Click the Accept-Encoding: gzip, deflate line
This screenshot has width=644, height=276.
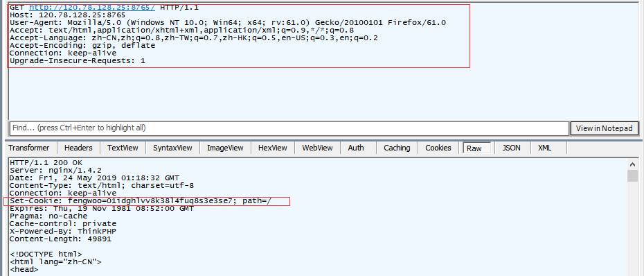coord(82,45)
